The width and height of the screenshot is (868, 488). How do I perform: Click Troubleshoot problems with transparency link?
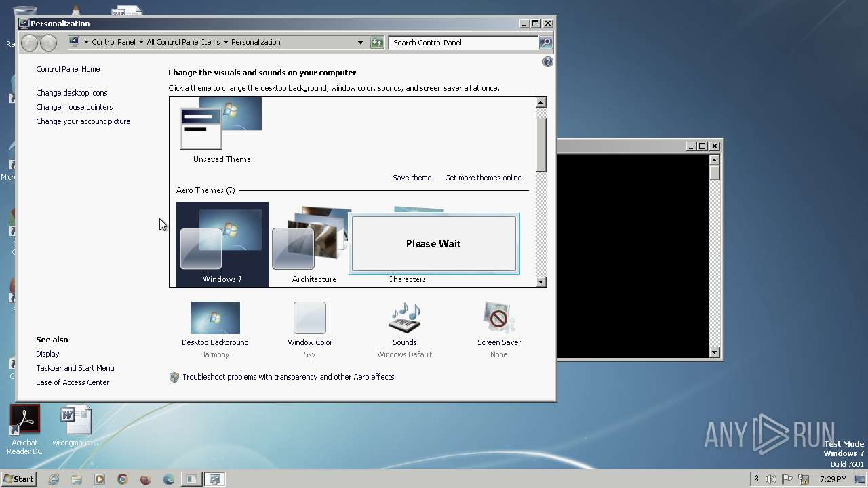click(x=288, y=377)
